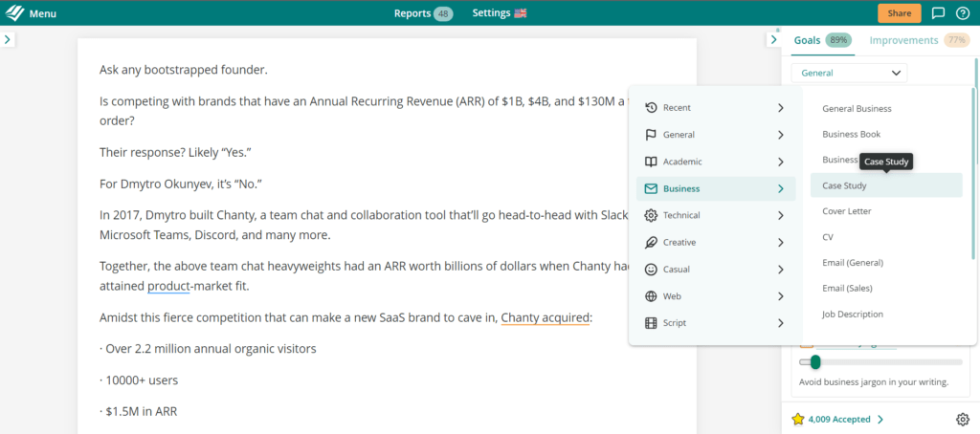
Task: Open the feedback chat icon
Action: [x=938, y=13]
